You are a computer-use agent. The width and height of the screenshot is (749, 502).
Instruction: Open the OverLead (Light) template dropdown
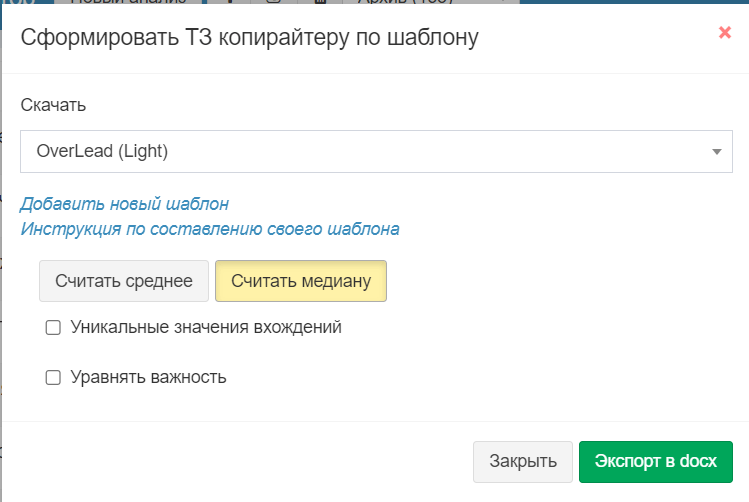point(376,152)
